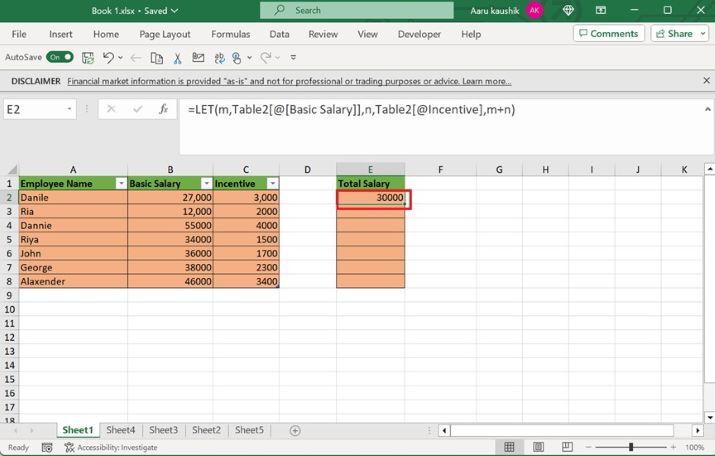Click the Comments button
The image size is (715, 456).
pos(608,33)
